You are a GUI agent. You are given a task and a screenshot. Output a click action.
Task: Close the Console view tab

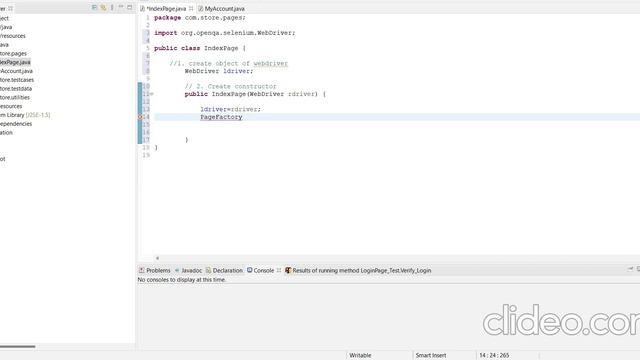tap(279, 270)
